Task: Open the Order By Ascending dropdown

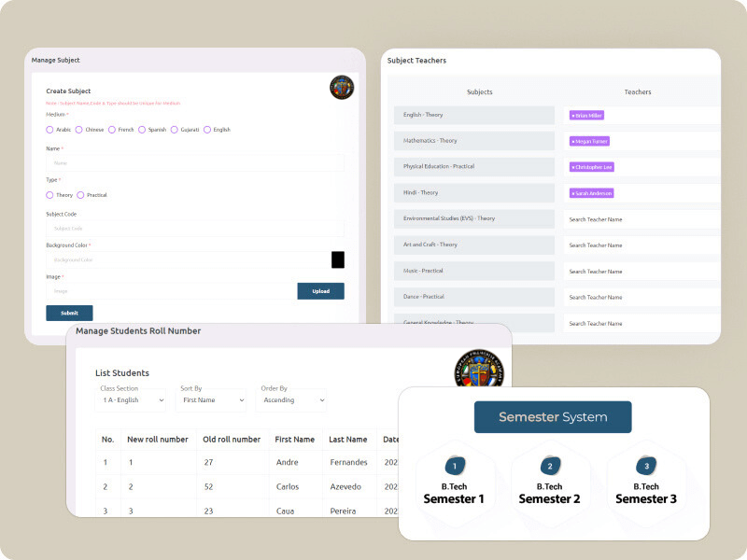Action: (291, 399)
